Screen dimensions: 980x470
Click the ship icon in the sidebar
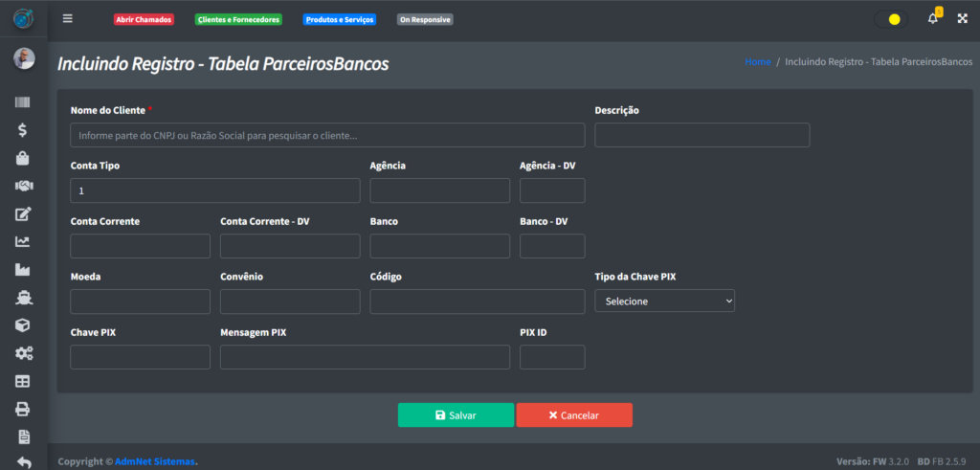tap(23, 298)
